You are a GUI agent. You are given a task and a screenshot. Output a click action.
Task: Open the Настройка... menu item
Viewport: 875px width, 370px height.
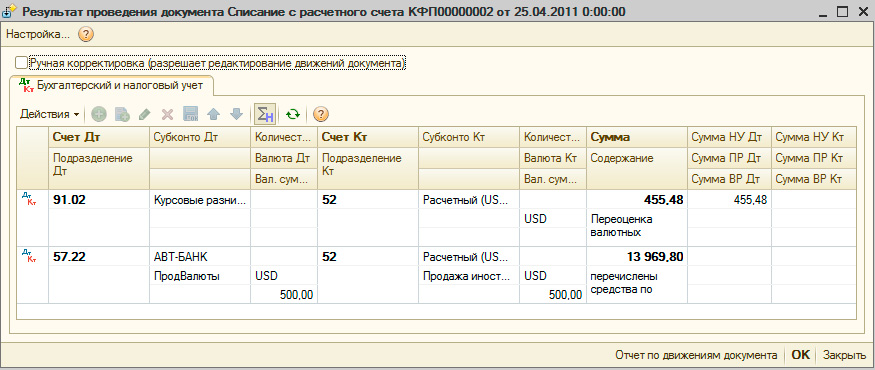[x=38, y=35]
